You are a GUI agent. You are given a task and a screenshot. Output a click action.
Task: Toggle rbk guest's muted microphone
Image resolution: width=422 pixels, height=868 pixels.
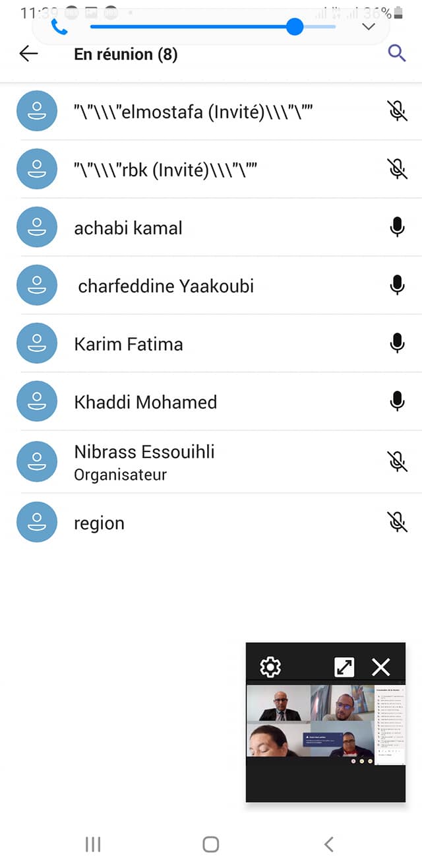pyautogui.click(x=396, y=170)
